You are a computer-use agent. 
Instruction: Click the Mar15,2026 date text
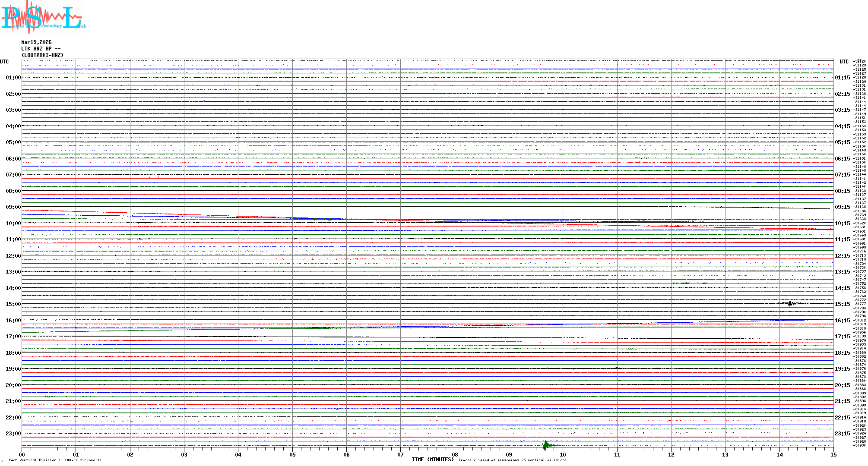tap(36, 42)
